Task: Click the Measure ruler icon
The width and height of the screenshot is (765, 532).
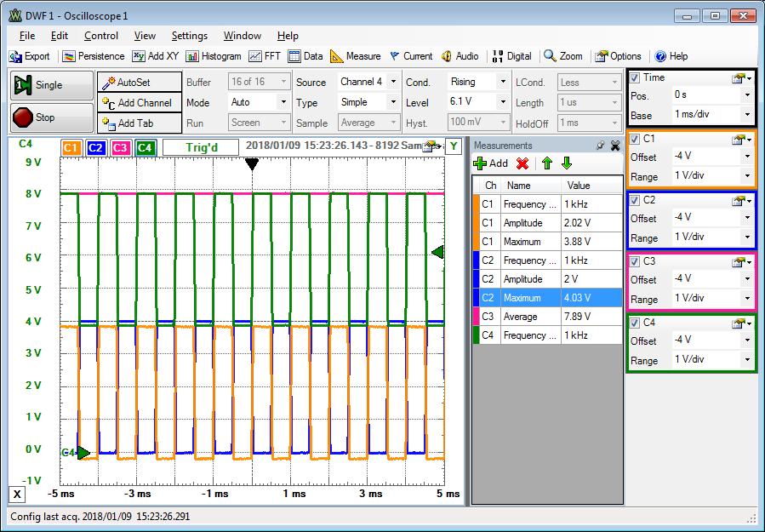Action: (338, 56)
